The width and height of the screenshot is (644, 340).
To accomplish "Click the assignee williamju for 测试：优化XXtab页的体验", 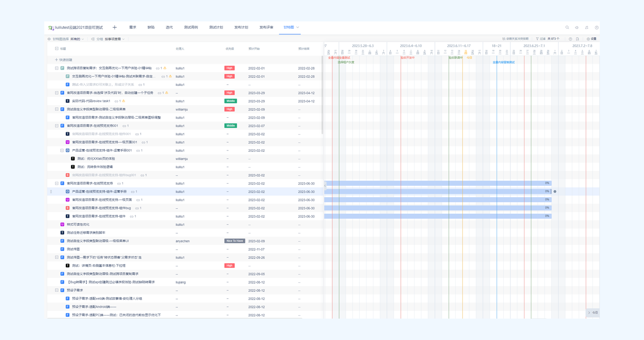I will point(182,159).
